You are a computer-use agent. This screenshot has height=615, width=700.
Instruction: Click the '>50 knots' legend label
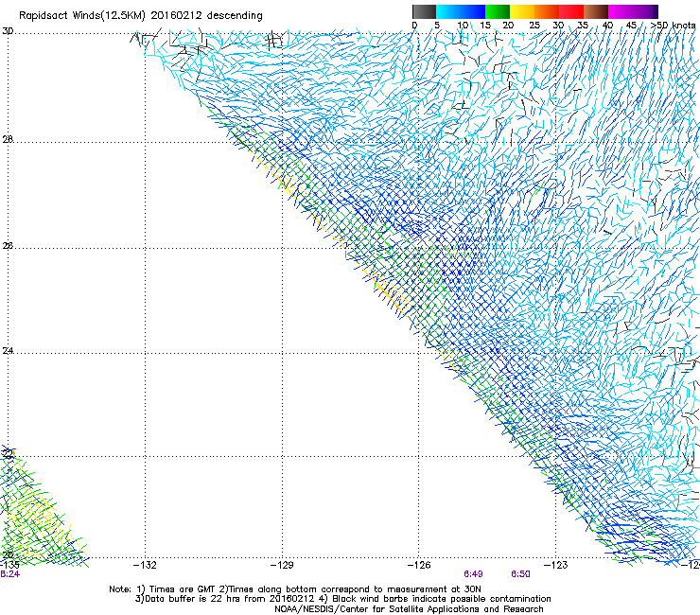(673, 26)
